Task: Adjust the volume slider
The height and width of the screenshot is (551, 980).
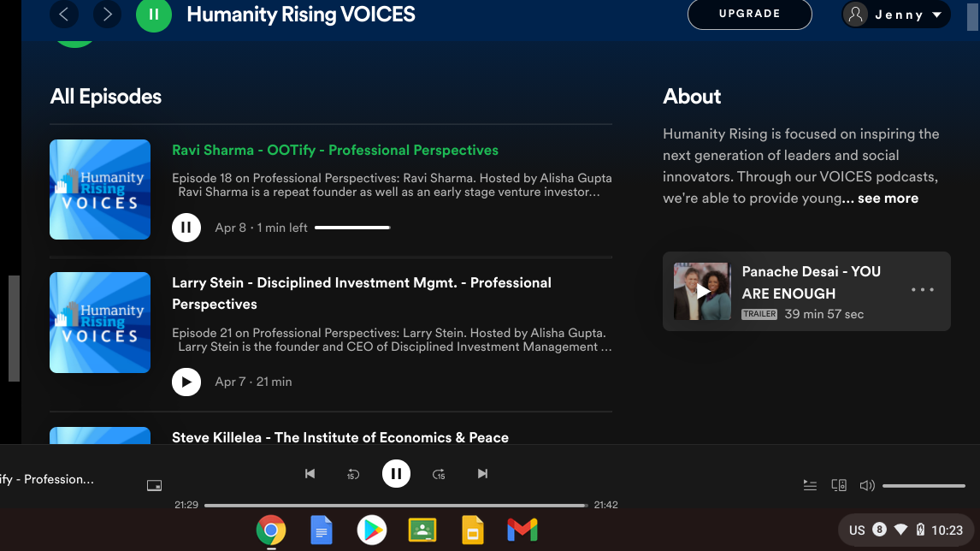Action: [924, 486]
